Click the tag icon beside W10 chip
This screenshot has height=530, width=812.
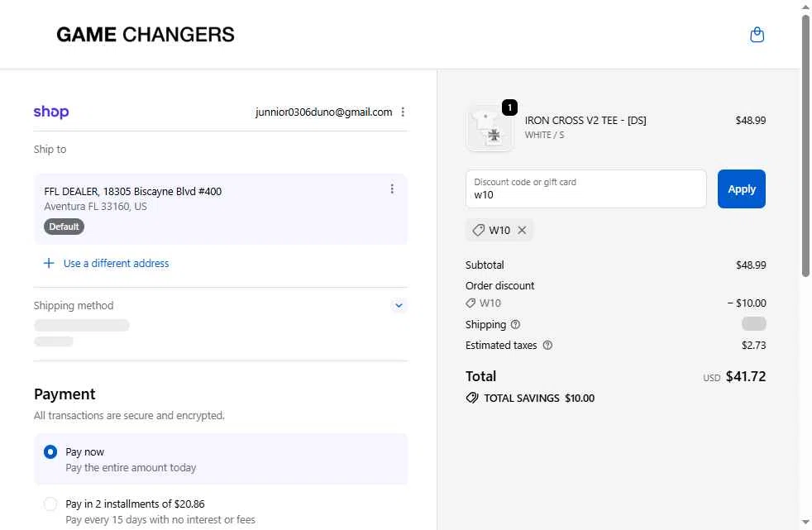click(x=479, y=231)
